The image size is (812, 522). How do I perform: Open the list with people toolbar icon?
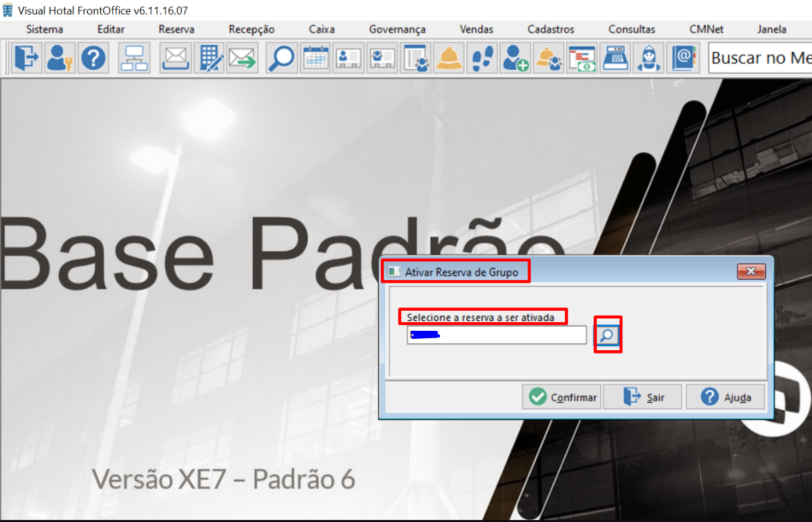(415, 58)
